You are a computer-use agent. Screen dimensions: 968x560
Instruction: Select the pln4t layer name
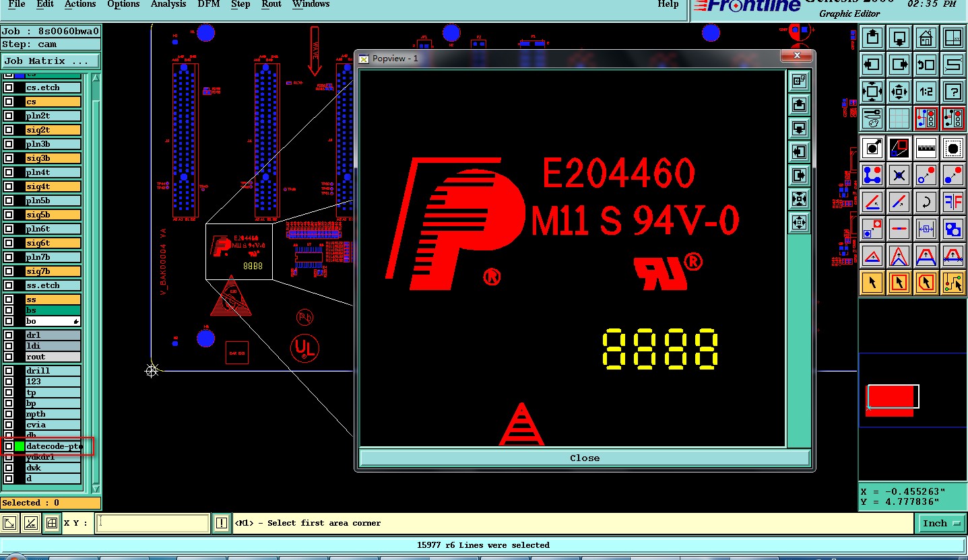53,172
